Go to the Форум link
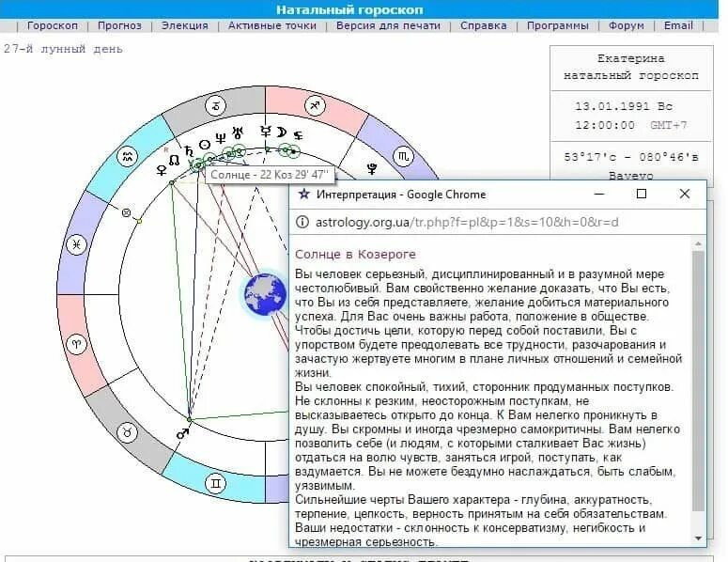The width and height of the screenshot is (728, 562). (627, 25)
